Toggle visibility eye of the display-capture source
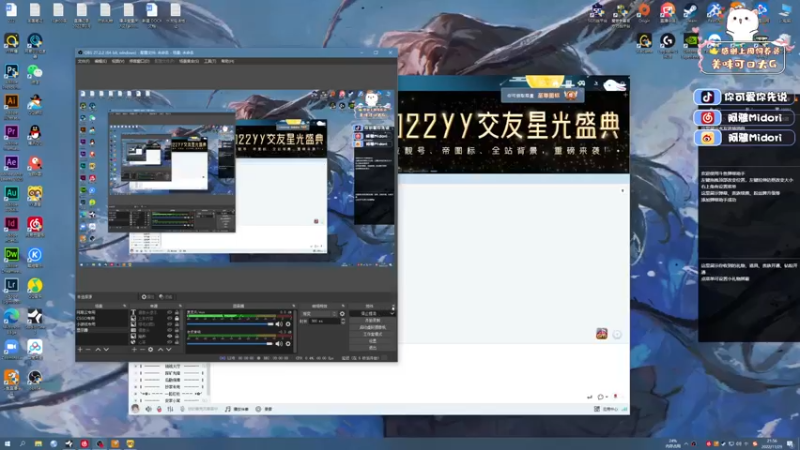Viewport: 800px width, 450px height. [169, 330]
